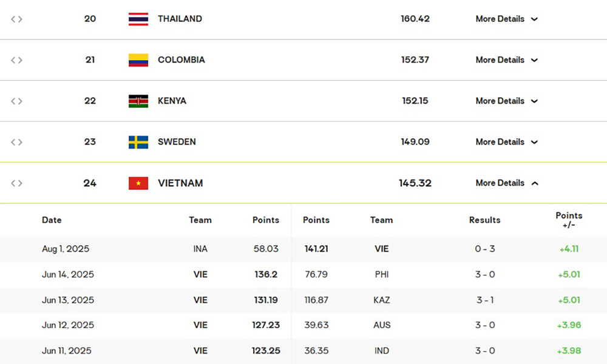Expand More Details for Colombia
The height and width of the screenshot is (364, 607).
[x=507, y=60]
